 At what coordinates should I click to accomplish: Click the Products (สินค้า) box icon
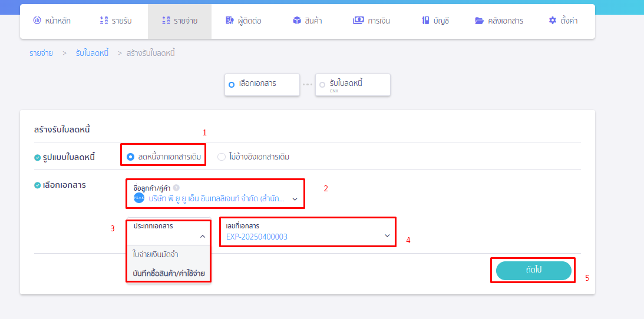pos(297,21)
